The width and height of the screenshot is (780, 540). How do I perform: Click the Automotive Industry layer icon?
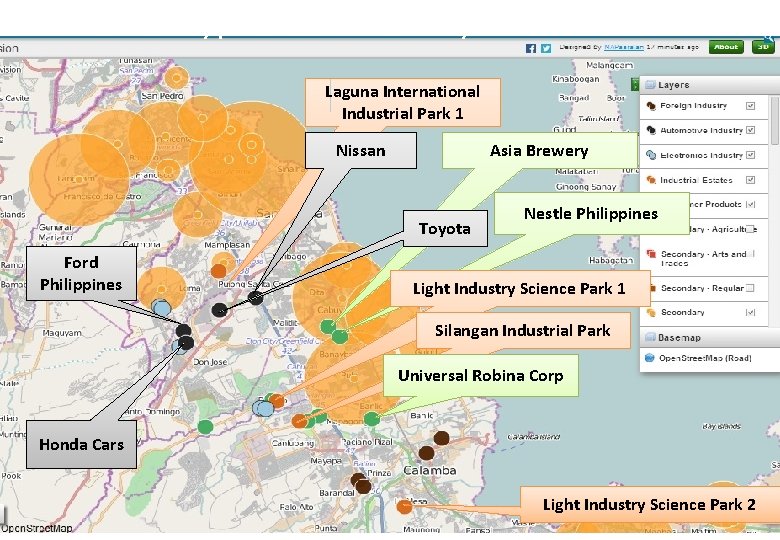pos(650,130)
